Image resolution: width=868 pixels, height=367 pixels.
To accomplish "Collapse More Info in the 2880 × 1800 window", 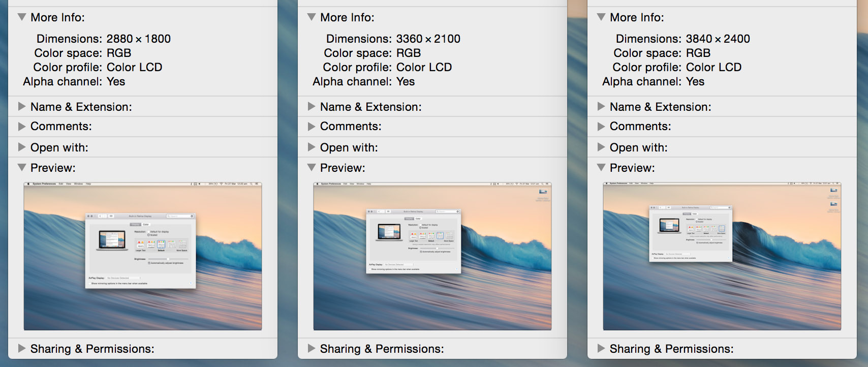I will 22,17.
